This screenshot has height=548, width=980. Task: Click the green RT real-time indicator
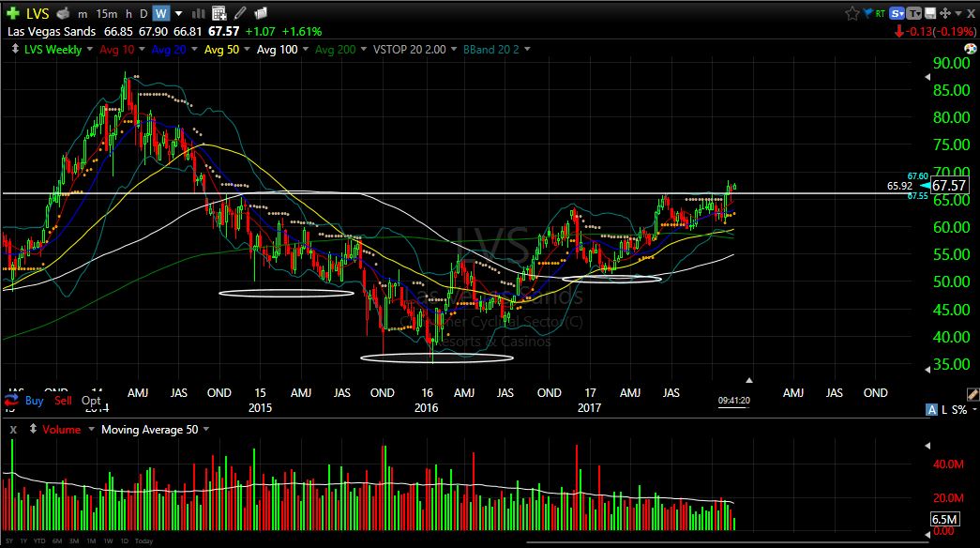(880, 13)
